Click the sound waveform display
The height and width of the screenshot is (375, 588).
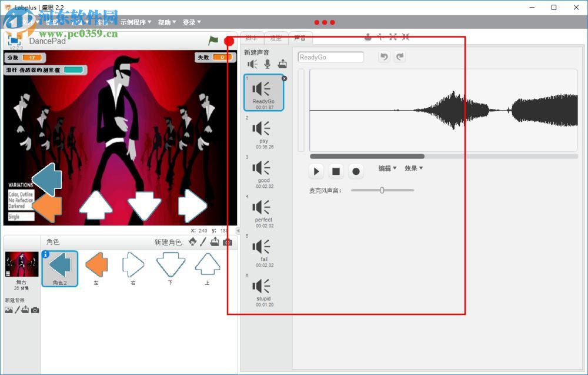coord(443,110)
